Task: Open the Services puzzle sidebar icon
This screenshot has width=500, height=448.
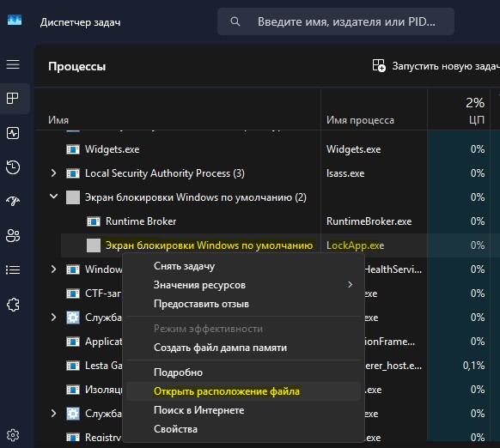Action: [x=13, y=305]
